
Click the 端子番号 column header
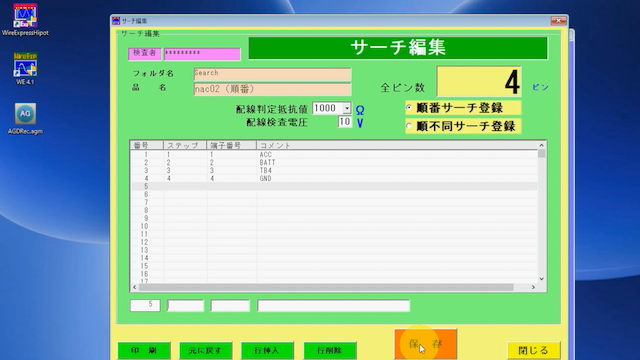[231, 145]
